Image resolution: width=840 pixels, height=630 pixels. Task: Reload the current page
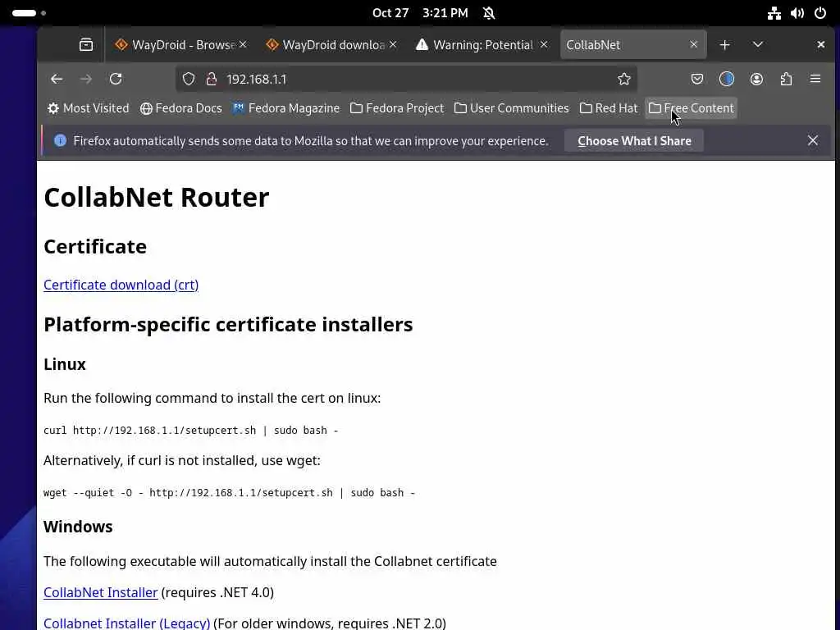[x=116, y=80]
